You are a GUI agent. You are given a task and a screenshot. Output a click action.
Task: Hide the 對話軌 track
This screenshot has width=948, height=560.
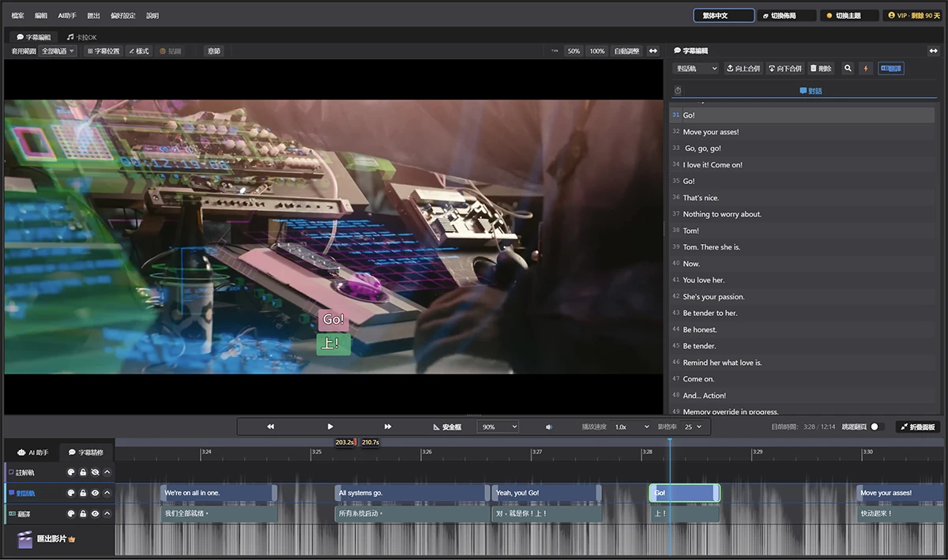pos(95,493)
